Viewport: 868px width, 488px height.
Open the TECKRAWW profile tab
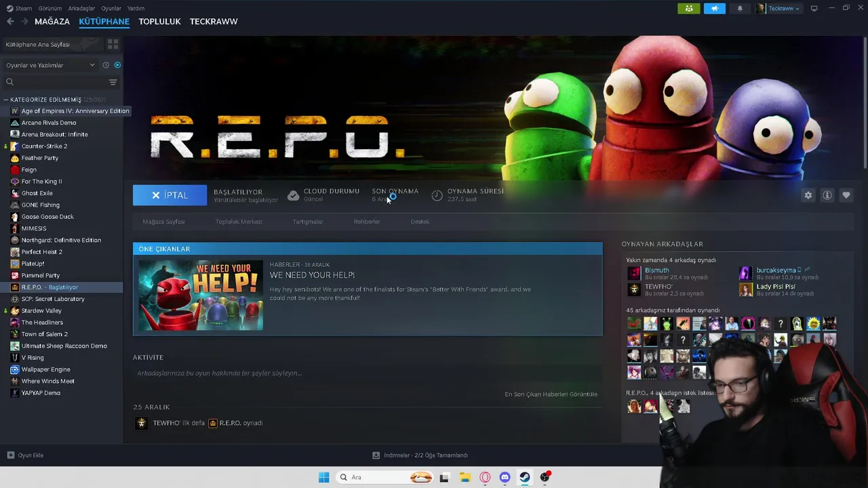point(214,22)
